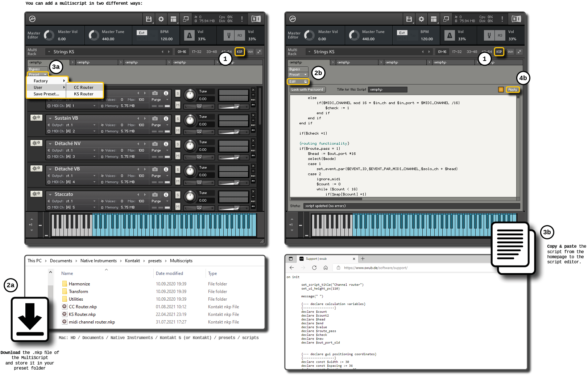Open options gear in Kontakt instrument rack window
The image size is (588, 375).
click(161, 19)
